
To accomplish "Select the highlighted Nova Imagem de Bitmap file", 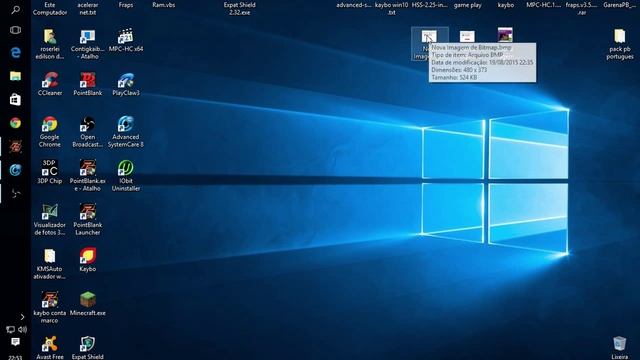I will click(429, 43).
